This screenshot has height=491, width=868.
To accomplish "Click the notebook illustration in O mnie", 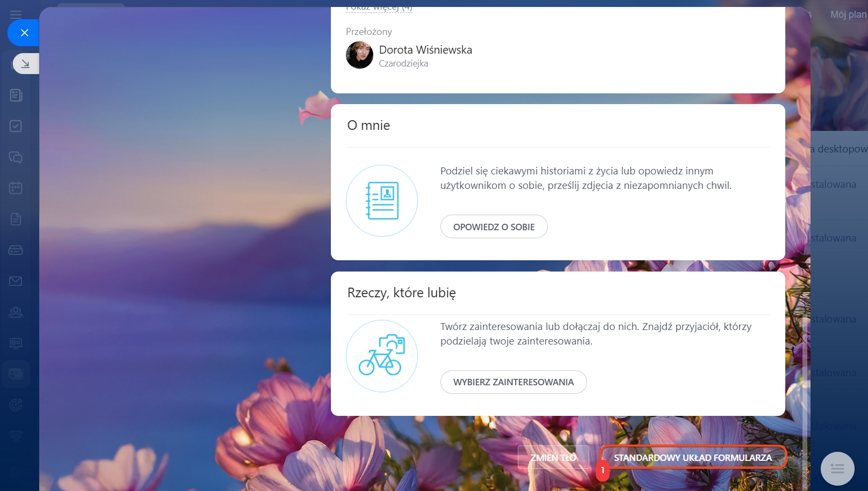I will click(x=382, y=201).
